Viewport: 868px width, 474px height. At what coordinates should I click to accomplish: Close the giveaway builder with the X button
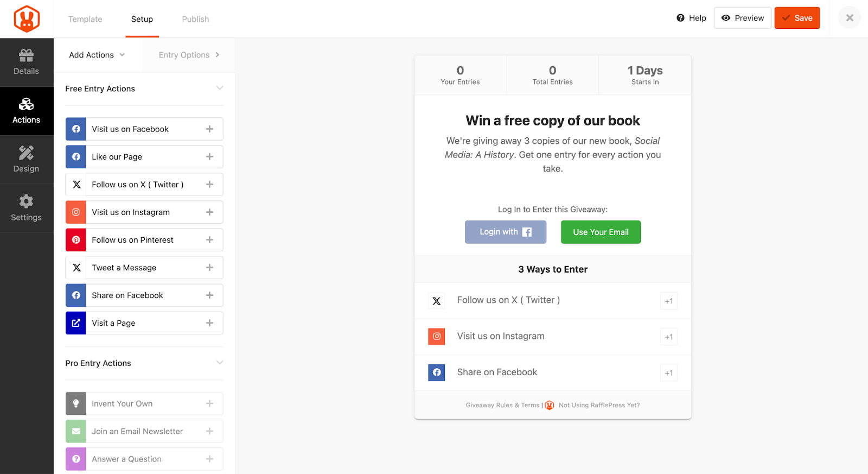[x=850, y=18]
